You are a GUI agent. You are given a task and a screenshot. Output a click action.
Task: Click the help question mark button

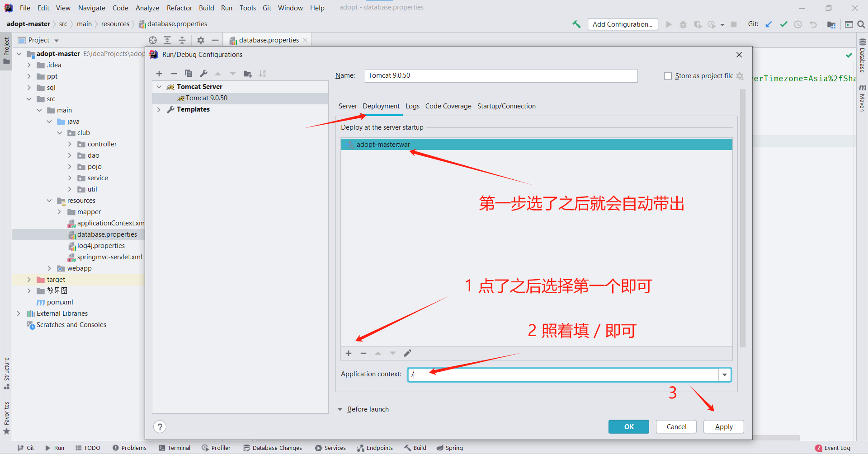click(160, 426)
